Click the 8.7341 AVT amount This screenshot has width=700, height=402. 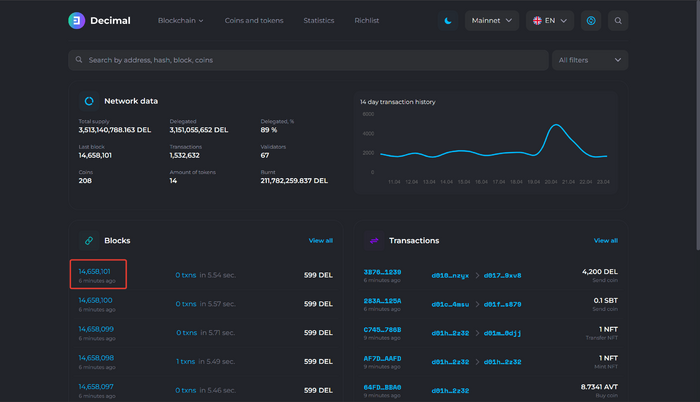coord(599,387)
